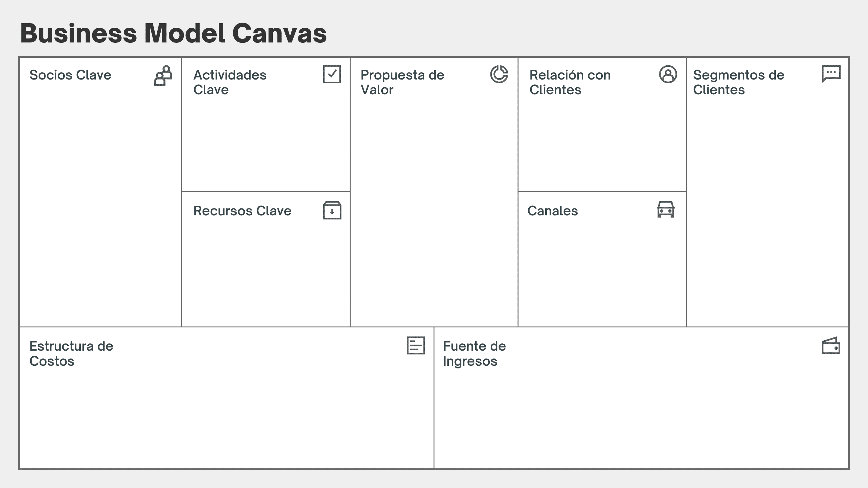The height and width of the screenshot is (488, 868).
Task: Click the Recursos Clave heading text
Action: (x=242, y=211)
